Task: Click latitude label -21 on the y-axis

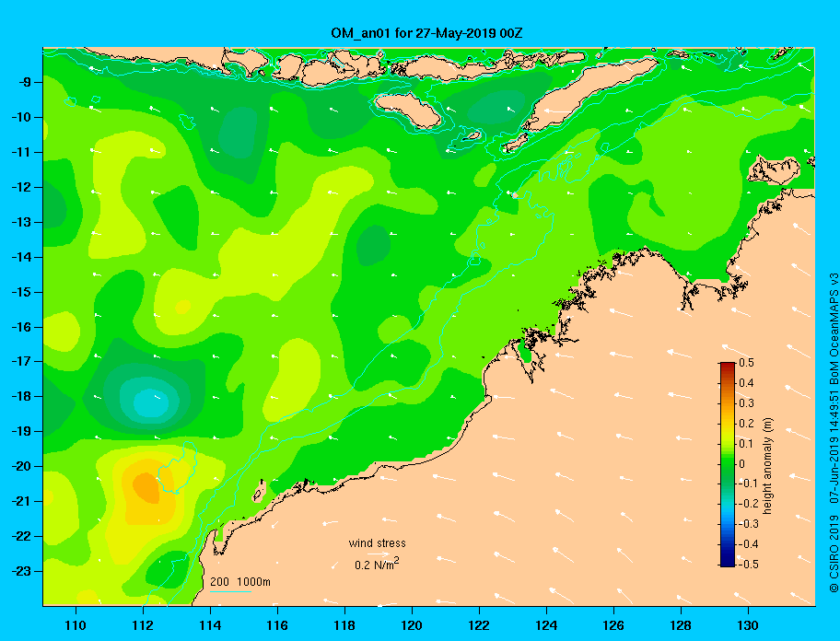Action: click(21, 501)
